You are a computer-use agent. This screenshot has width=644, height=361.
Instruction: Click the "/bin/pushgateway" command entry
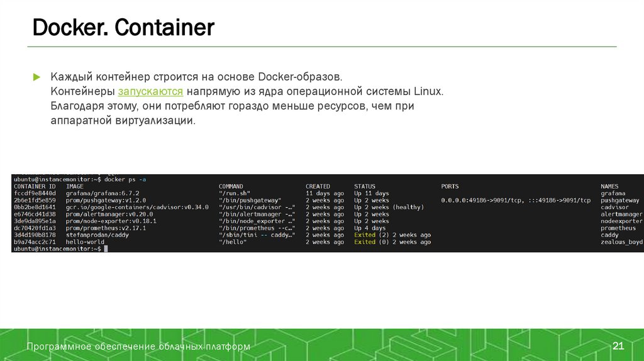coord(250,201)
